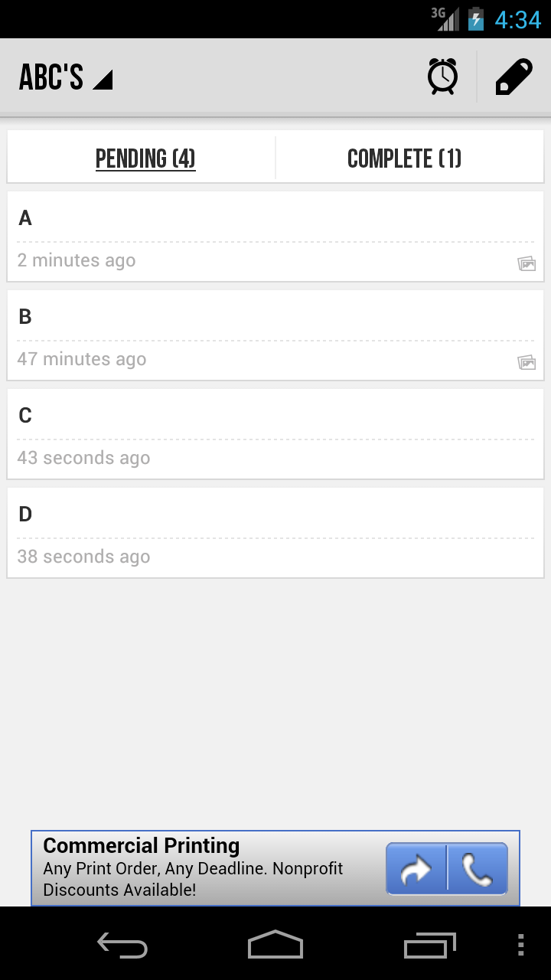This screenshot has width=551, height=980.
Task: Open the alarm clock reminder icon
Action: click(442, 77)
